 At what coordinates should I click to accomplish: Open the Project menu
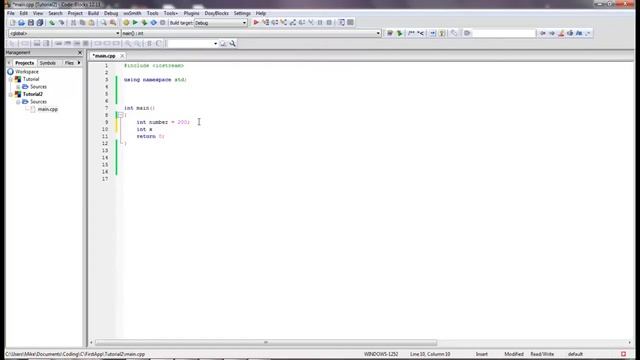pos(75,13)
